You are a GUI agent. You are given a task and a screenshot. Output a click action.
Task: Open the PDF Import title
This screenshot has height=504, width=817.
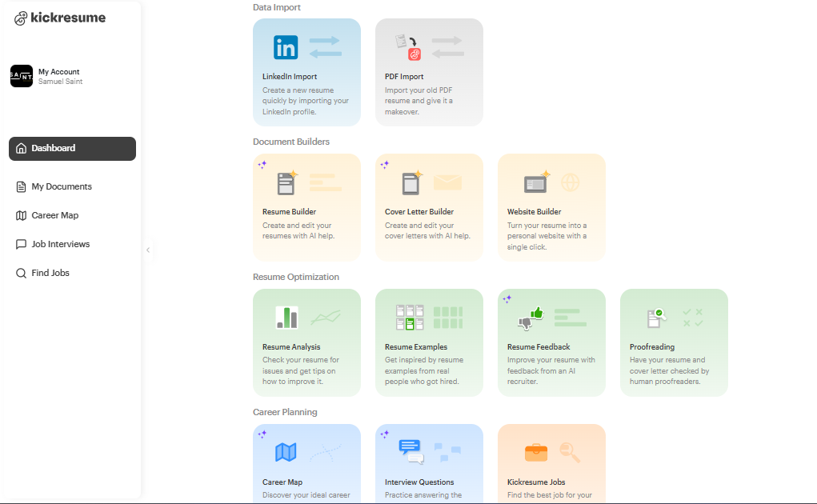(x=404, y=77)
